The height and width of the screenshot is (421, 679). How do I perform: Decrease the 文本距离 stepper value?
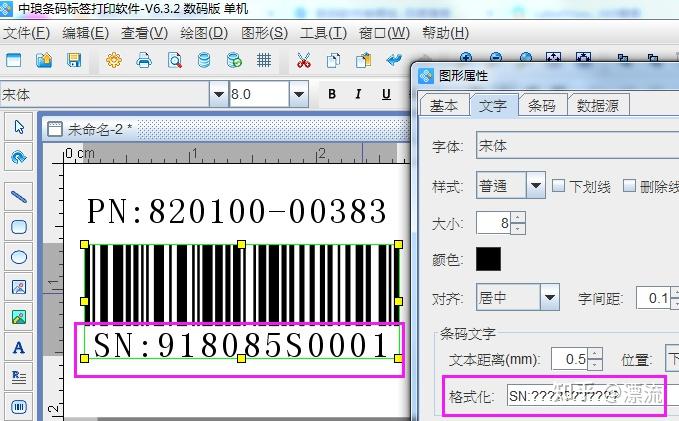point(594,364)
